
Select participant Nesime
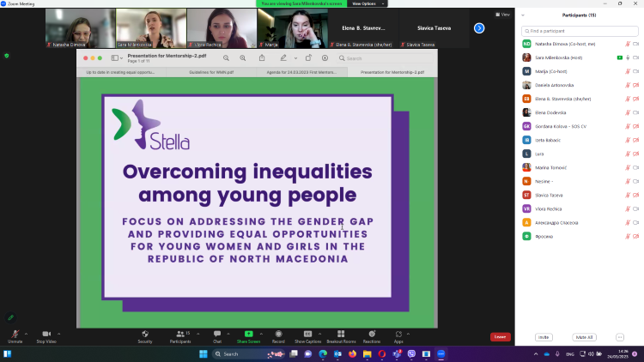[580, 181]
